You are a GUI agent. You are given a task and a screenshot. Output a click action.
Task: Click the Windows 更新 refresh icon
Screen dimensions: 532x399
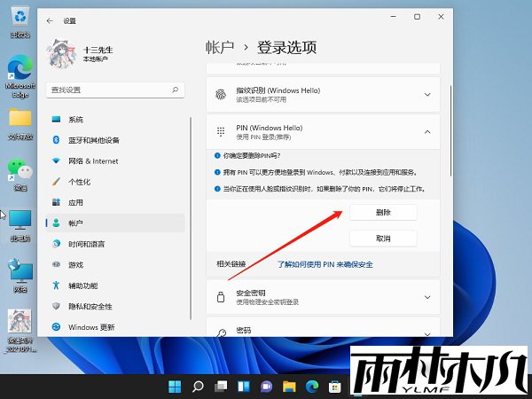point(56,326)
